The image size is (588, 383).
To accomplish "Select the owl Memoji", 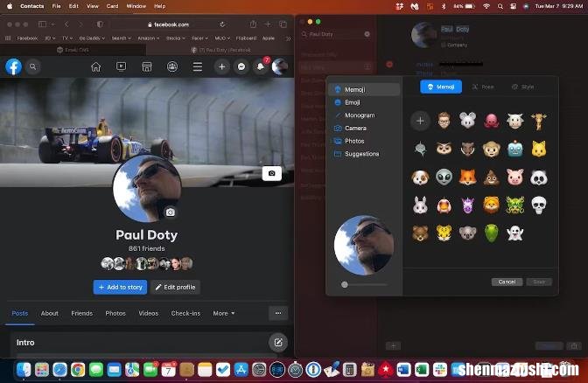I will [444, 149].
